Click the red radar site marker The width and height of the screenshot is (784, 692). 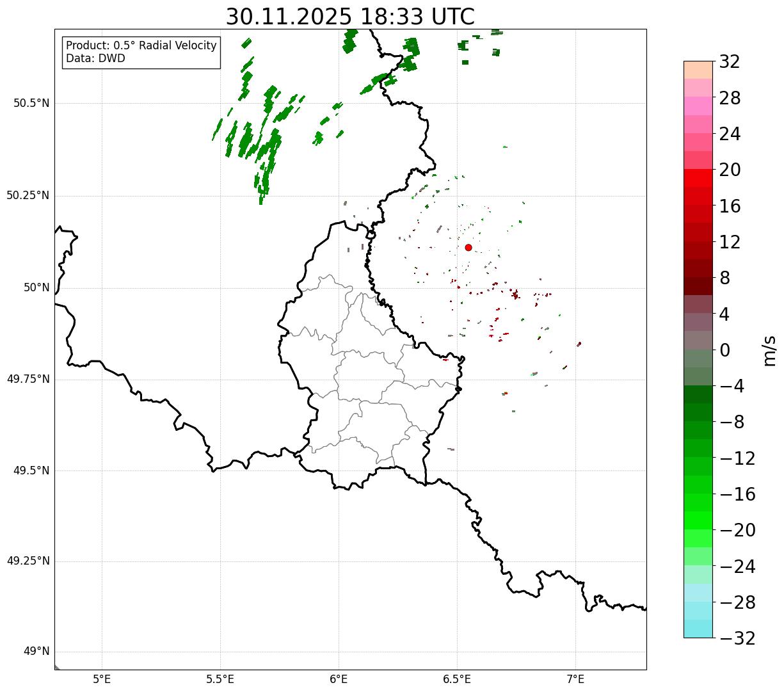click(x=468, y=247)
